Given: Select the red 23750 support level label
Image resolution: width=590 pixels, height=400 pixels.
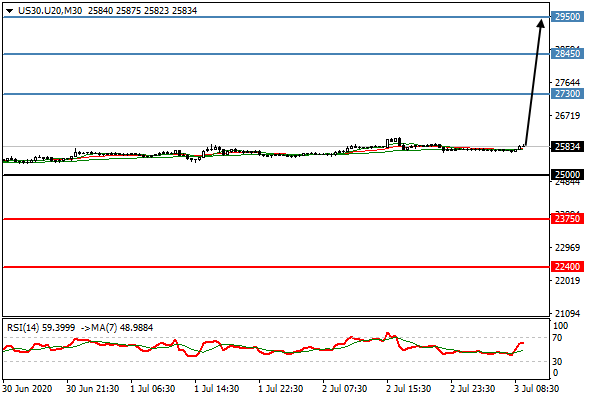Looking at the screenshot, I should point(568,218).
